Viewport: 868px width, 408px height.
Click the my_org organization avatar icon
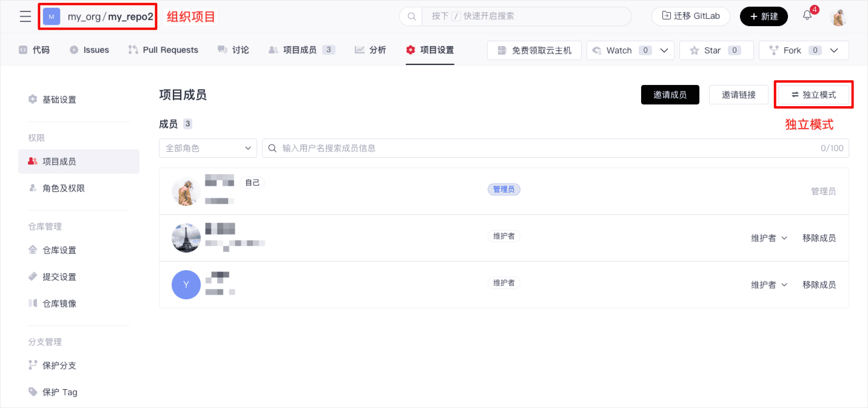point(52,17)
